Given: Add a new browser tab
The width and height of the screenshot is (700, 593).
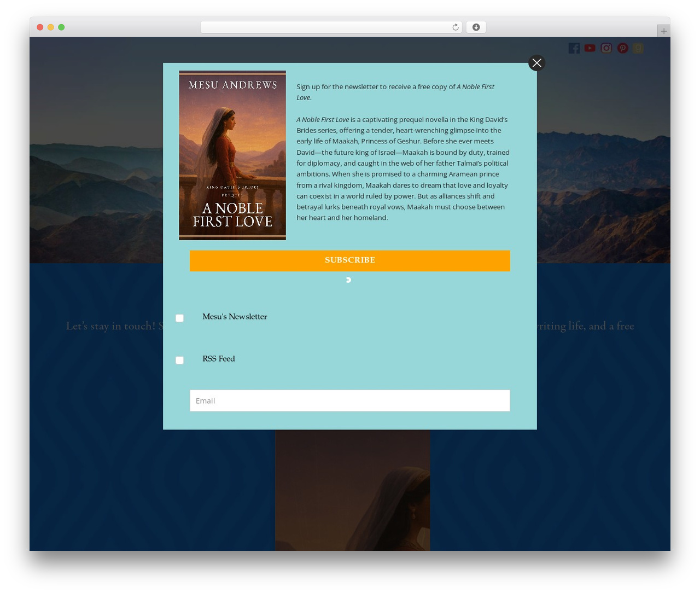Looking at the screenshot, I should (x=663, y=31).
